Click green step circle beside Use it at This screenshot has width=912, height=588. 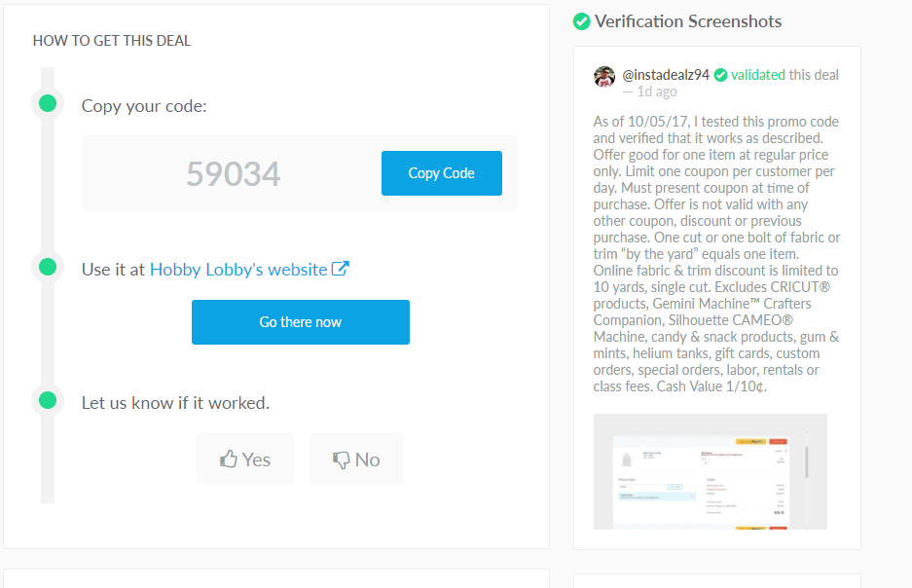point(47,266)
